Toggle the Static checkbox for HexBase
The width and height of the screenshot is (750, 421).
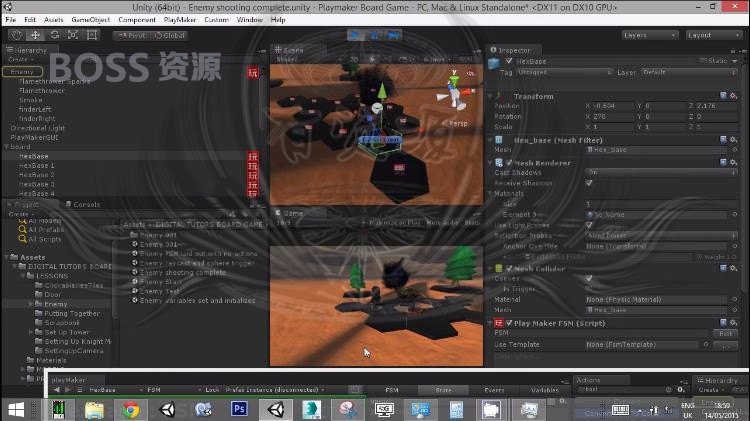tap(704, 60)
